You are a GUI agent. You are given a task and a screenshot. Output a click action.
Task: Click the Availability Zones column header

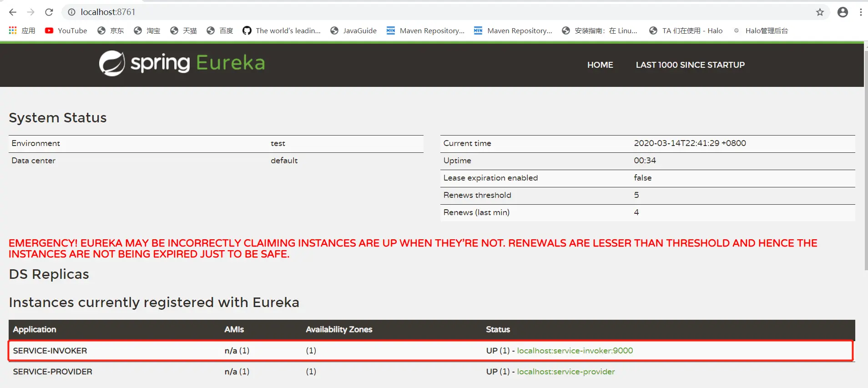point(339,329)
